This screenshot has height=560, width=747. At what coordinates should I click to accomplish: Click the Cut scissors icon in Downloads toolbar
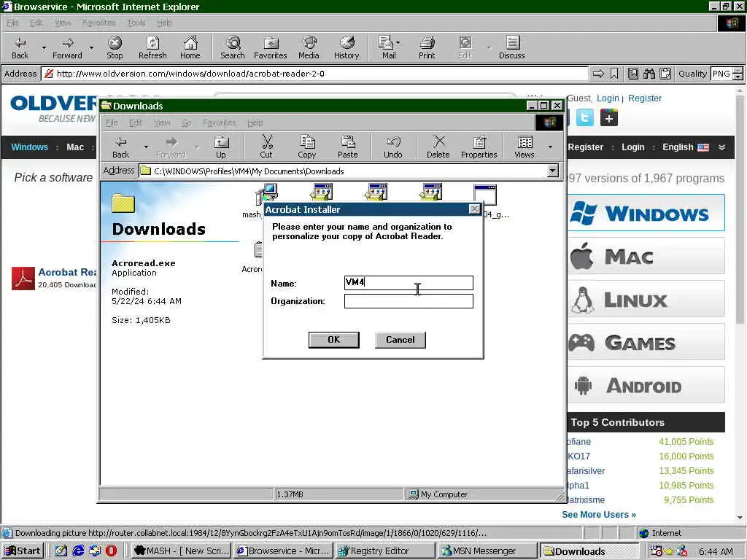pos(266,147)
